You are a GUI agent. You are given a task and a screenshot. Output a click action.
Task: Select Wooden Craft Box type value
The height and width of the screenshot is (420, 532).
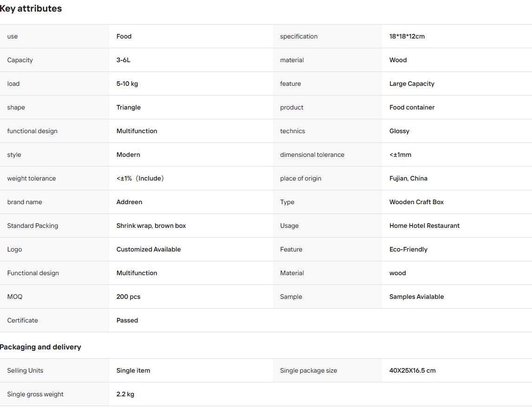pos(416,202)
